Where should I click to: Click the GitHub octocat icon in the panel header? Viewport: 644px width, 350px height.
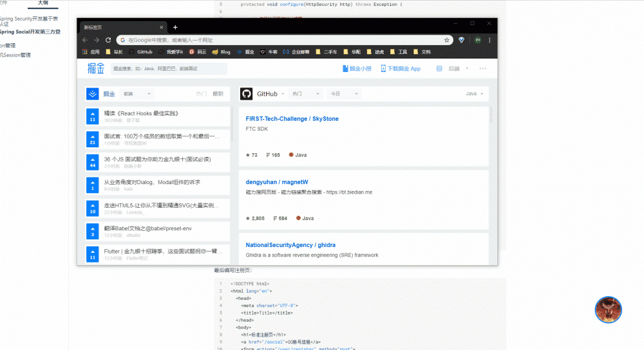click(247, 94)
